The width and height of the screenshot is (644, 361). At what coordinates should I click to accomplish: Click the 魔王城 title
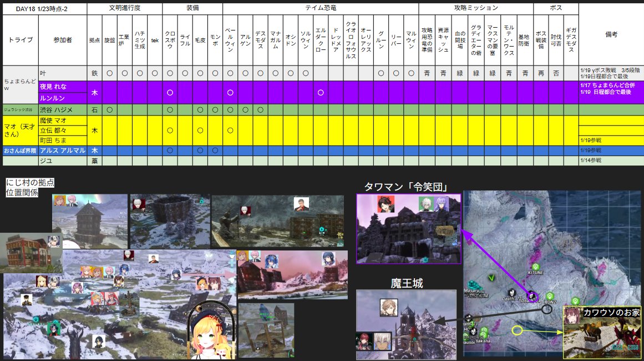pos(407,283)
